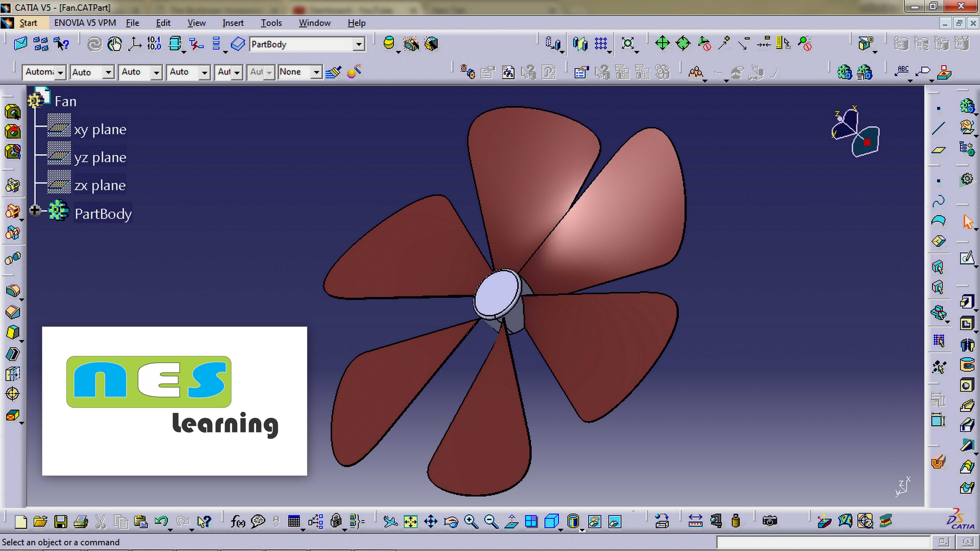
Task: Open the Start menu
Action: click(28, 23)
